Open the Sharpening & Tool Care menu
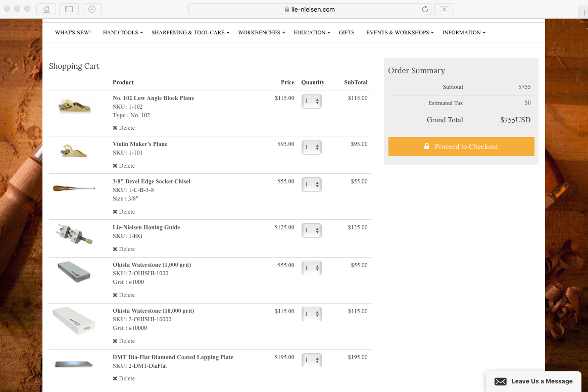The height and width of the screenshot is (392, 588). coord(190,32)
